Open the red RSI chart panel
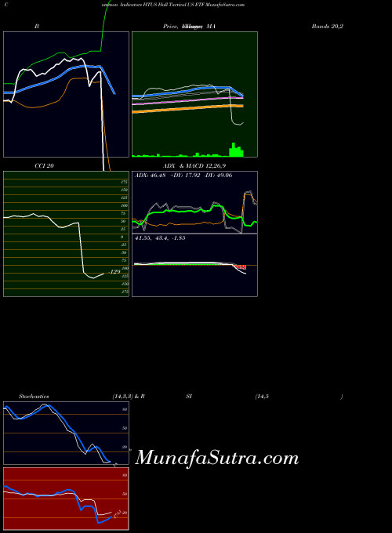 pos(67,499)
